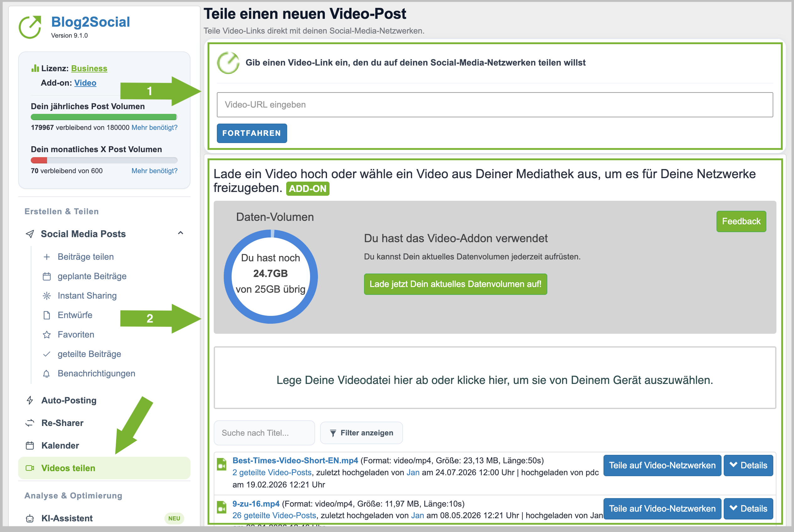Click the green Feedback button
The image size is (794, 532).
click(741, 221)
